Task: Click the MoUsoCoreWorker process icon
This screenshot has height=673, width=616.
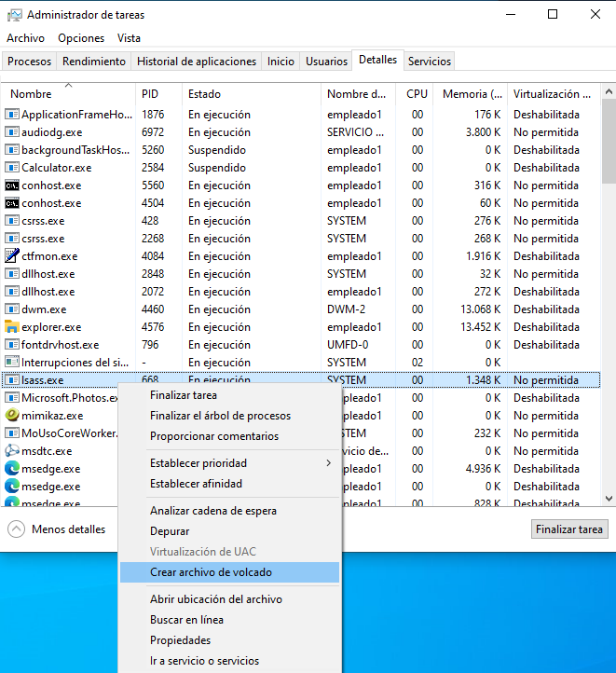Action: point(12,433)
